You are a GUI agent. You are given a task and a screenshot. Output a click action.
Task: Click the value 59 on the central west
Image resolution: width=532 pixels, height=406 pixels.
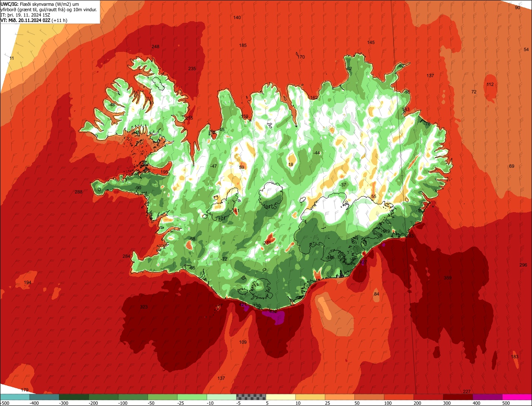tap(241, 167)
